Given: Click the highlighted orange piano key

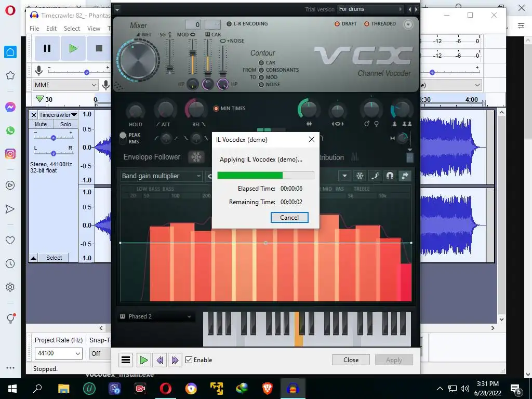Looking at the screenshot, I should tap(299, 329).
